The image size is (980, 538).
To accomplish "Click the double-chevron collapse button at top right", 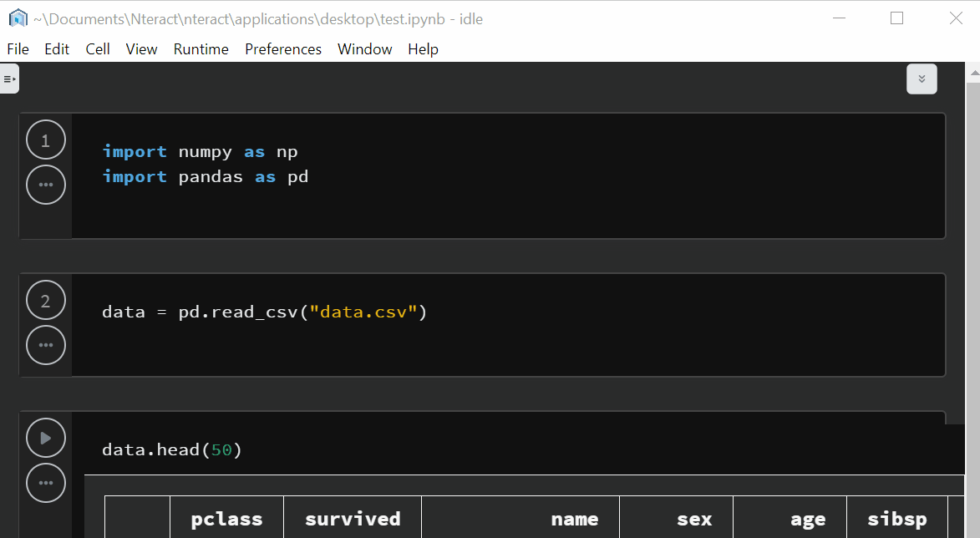I will 922,79.
